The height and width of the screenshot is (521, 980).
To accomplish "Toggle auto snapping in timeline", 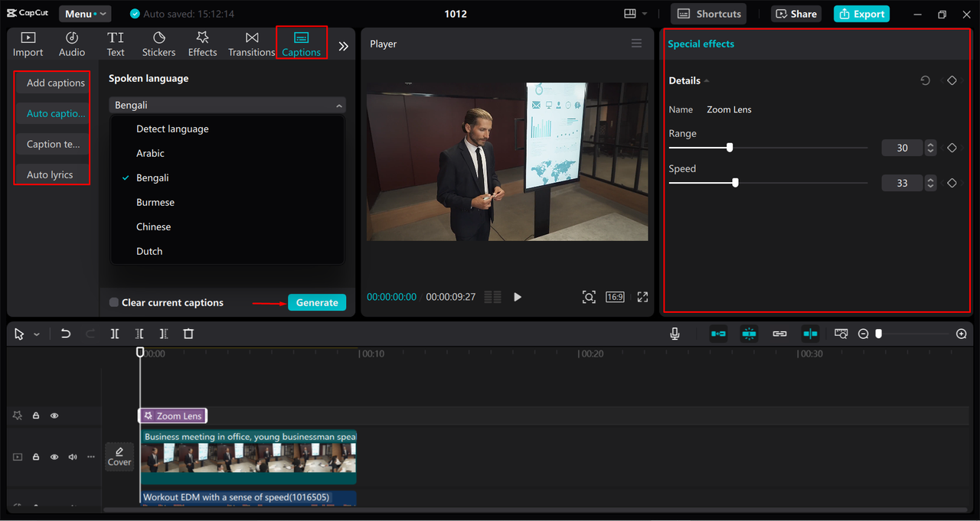I will pyautogui.click(x=750, y=334).
